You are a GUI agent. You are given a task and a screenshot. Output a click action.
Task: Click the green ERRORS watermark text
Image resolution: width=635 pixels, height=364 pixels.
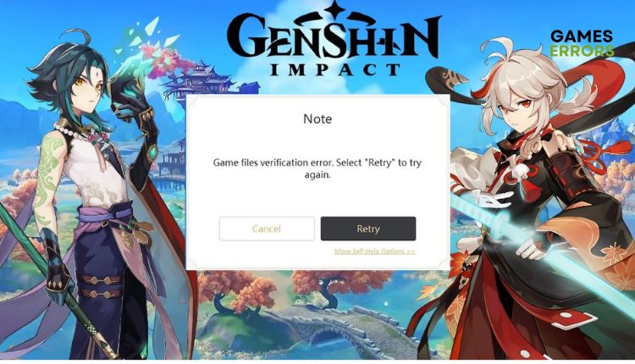pyautogui.click(x=582, y=51)
